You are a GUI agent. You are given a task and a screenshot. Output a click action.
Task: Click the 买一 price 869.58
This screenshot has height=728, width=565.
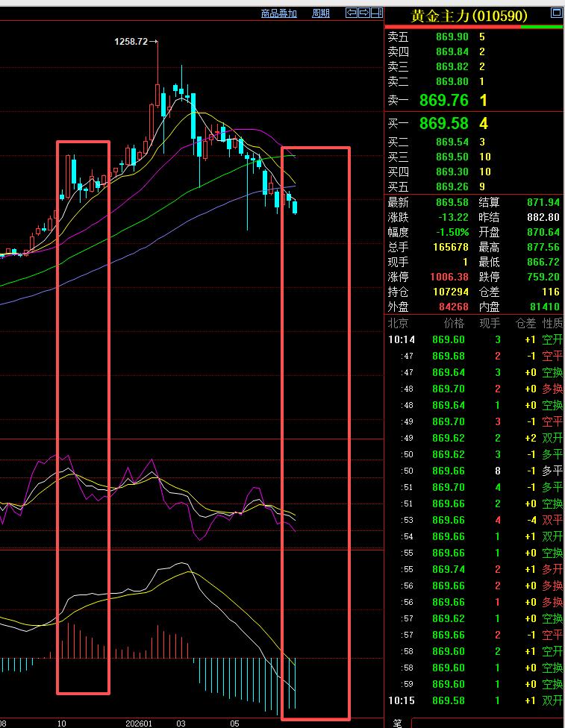444,124
